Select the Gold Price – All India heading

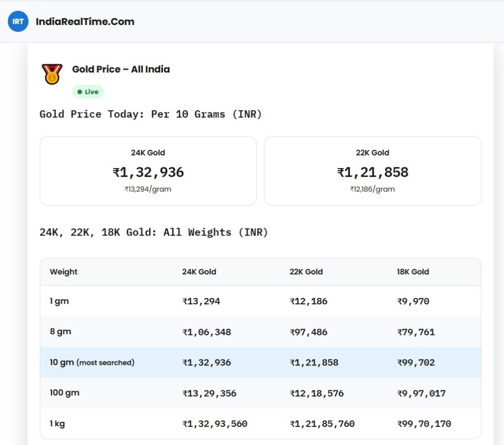click(121, 69)
